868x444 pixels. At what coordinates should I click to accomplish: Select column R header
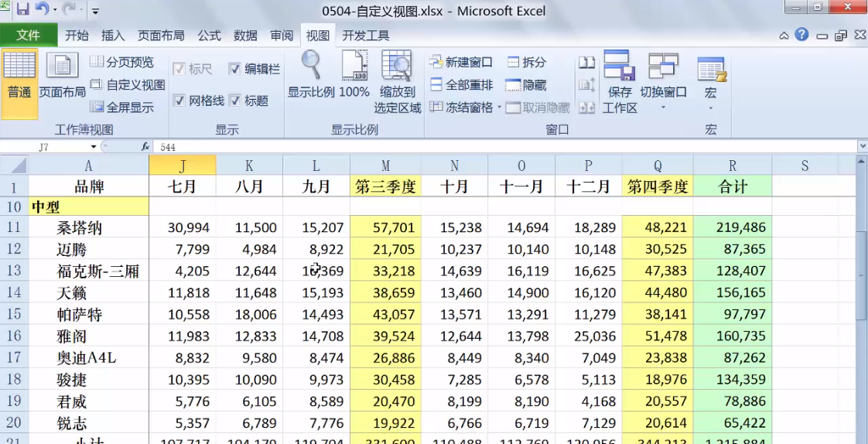click(x=733, y=165)
